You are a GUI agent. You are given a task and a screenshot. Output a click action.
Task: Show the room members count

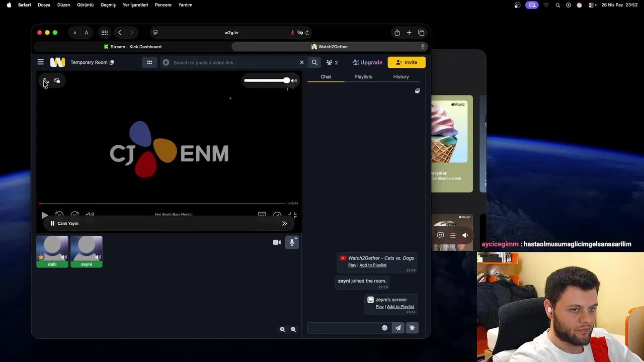tap(332, 62)
